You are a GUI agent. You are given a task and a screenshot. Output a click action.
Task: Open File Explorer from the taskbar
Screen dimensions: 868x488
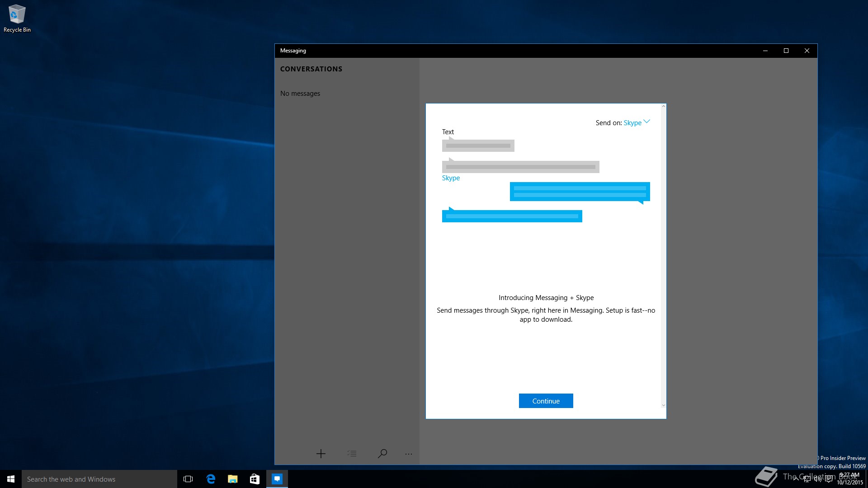232,479
